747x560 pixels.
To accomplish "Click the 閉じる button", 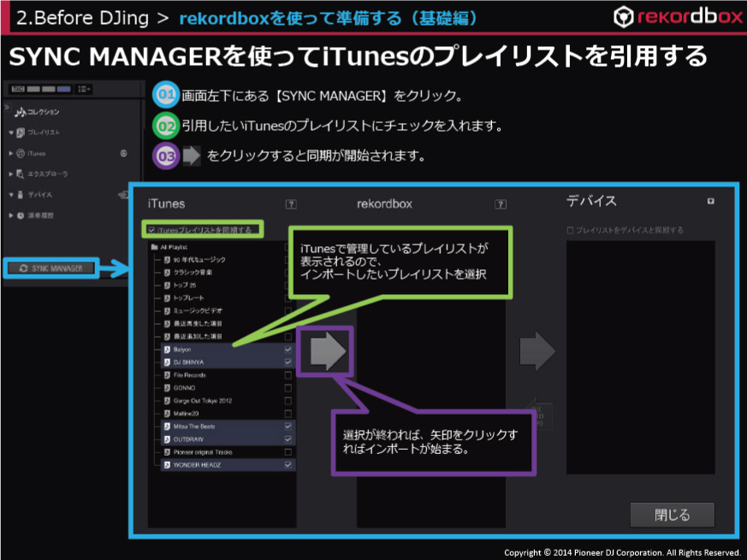I will (673, 515).
